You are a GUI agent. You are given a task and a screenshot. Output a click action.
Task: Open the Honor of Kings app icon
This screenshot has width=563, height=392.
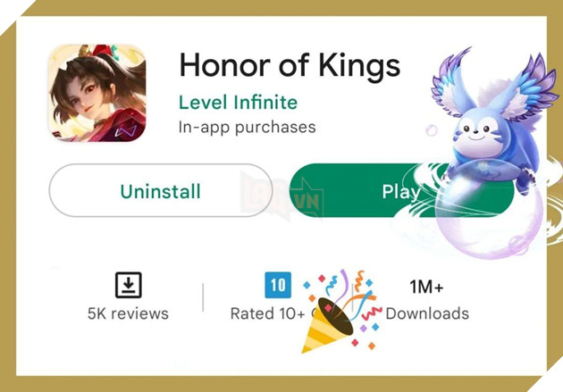[x=97, y=93]
